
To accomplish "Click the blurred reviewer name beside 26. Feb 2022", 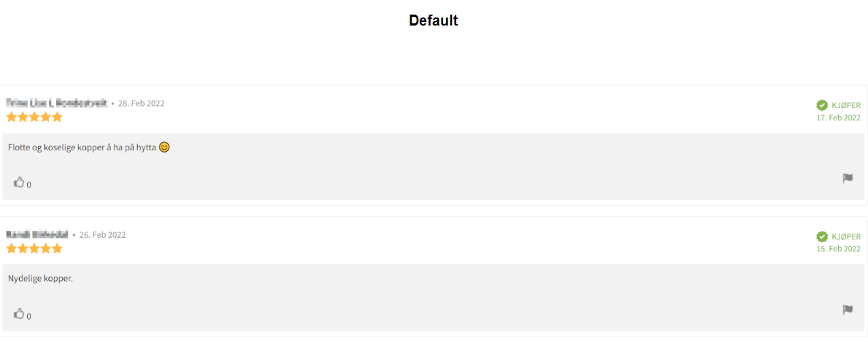I will point(37,234).
